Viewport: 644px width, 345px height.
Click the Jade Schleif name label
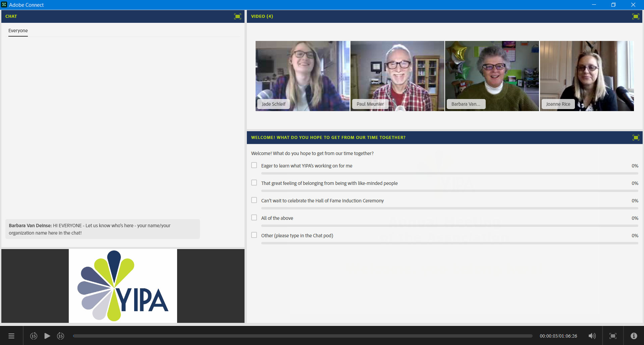click(273, 104)
